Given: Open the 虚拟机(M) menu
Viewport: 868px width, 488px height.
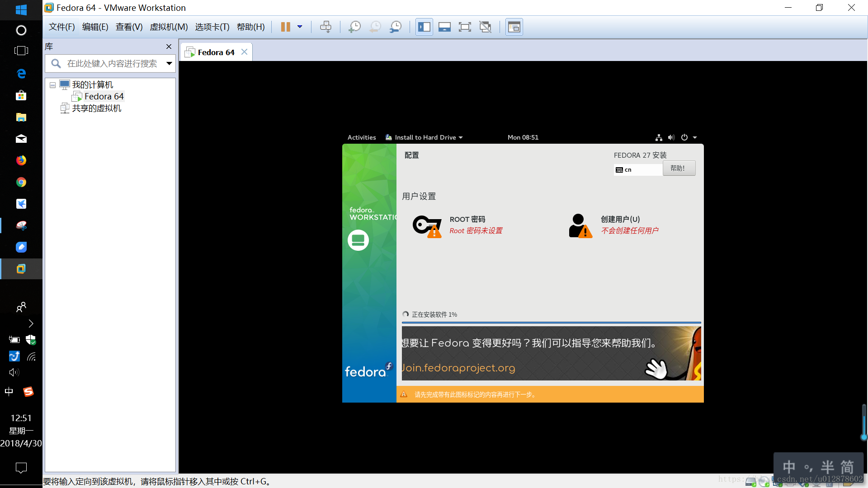Looking at the screenshot, I should (169, 27).
